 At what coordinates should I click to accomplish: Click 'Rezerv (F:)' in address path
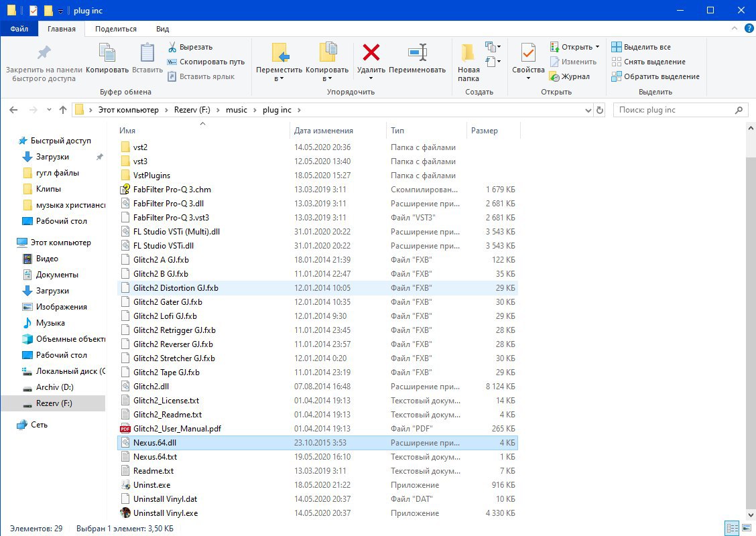pos(192,110)
